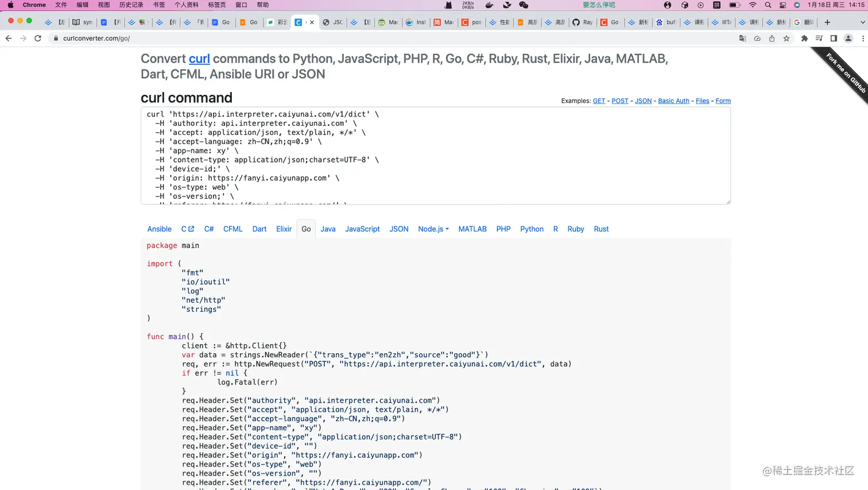
Task: Switch to the PHP tab
Action: [503, 229]
